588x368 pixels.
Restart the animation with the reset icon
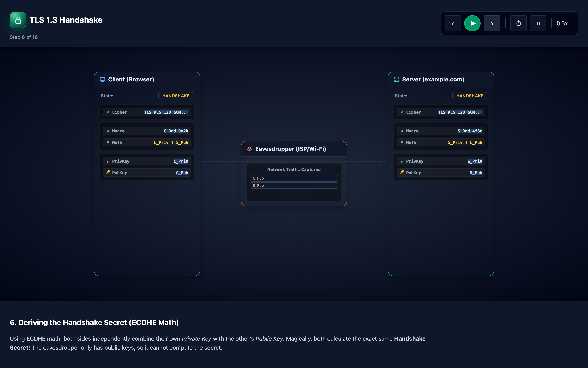(519, 23)
